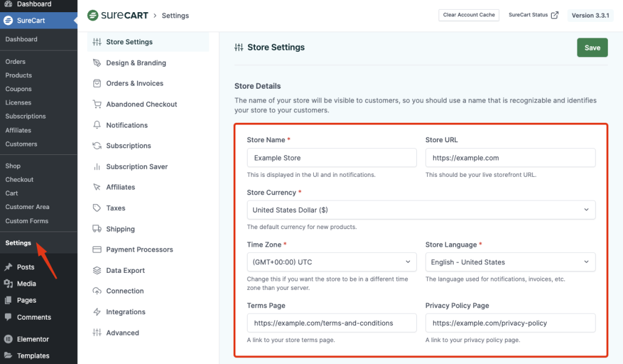Click the Clear Account Cache button

[x=468, y=15]
